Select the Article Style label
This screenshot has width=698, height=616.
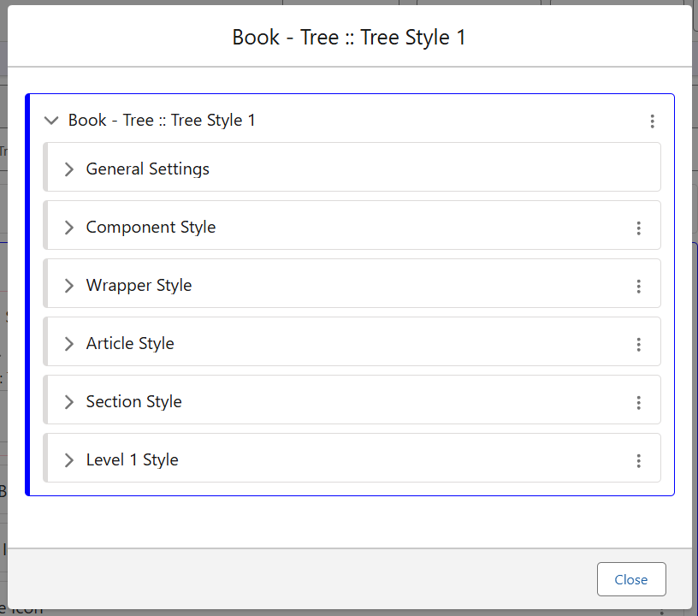click(x=130, y=343)
